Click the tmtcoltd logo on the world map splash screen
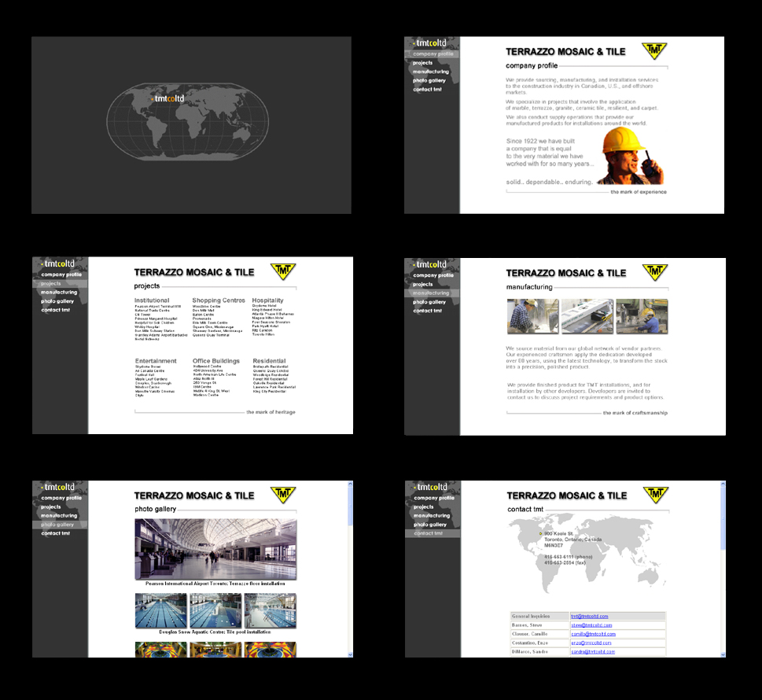Screen dimensions: 762x700 point(167,98)
